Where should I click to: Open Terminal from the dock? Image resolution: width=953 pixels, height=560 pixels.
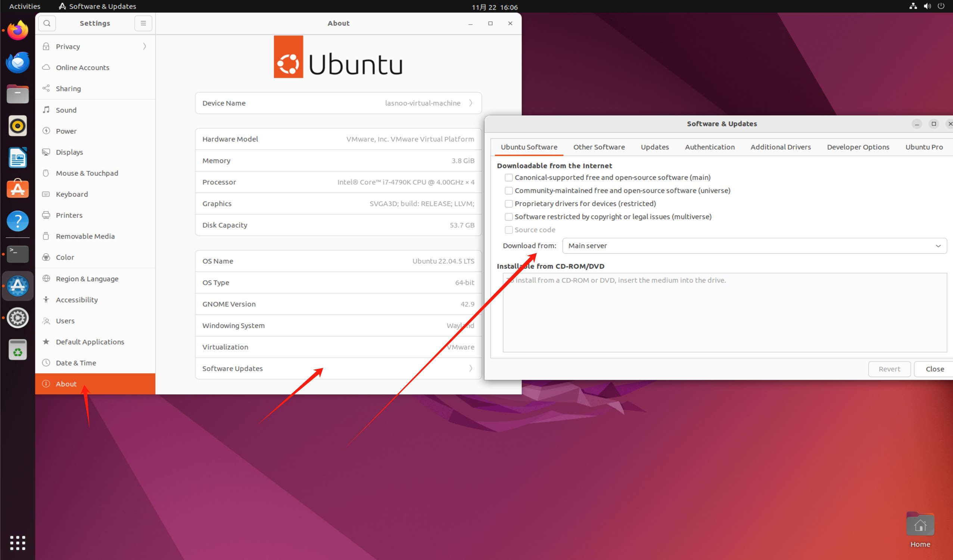(18, 254)
